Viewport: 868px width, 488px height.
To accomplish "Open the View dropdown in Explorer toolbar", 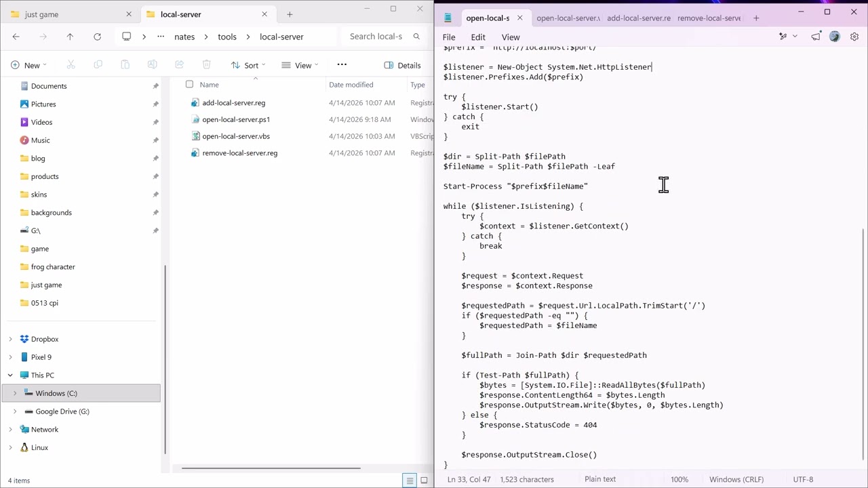I will tap(300, 65).
